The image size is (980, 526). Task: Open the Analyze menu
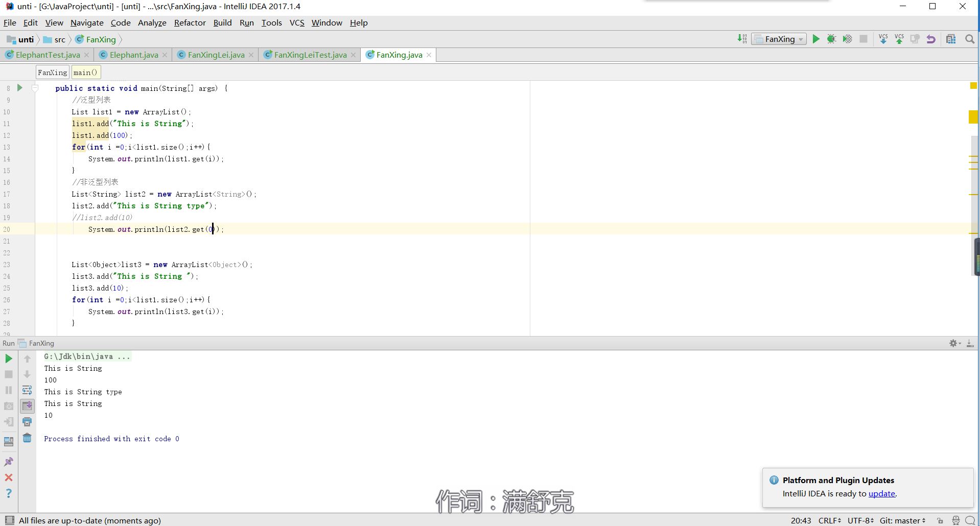coord(152,23)
